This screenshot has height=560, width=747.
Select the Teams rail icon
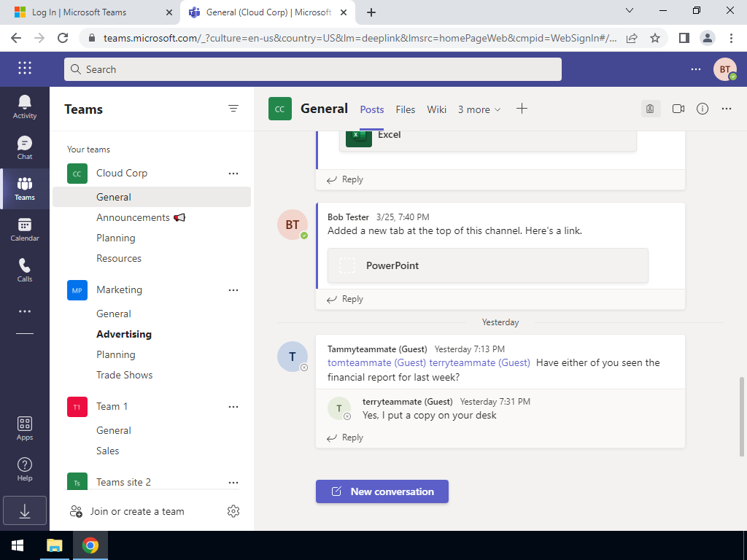tap(24, 189)
